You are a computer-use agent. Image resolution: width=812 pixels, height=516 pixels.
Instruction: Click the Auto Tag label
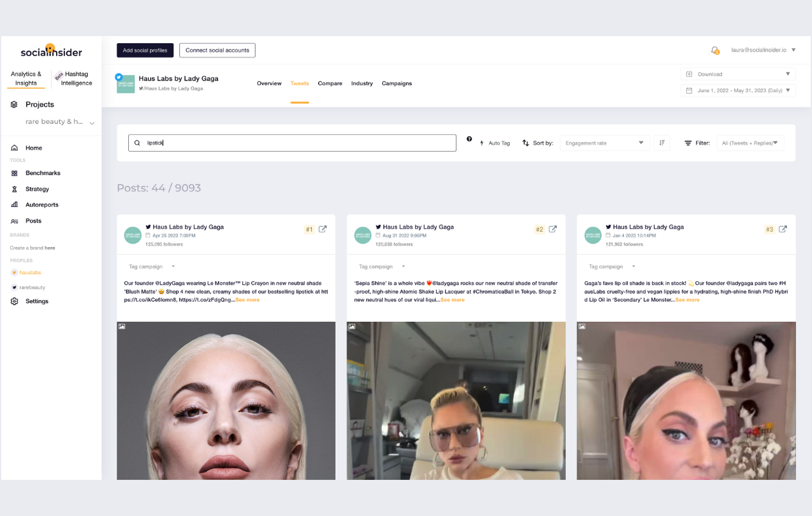click(499, 143)
